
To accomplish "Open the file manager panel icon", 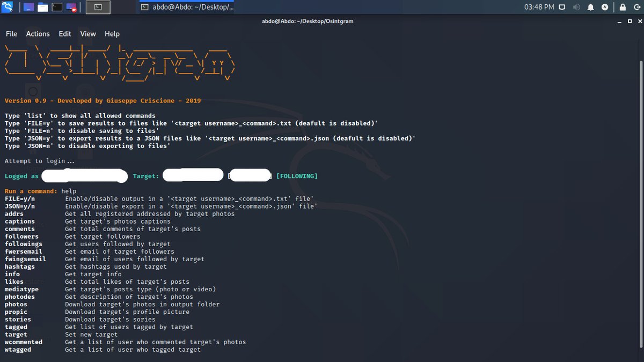I will [42, 7].
